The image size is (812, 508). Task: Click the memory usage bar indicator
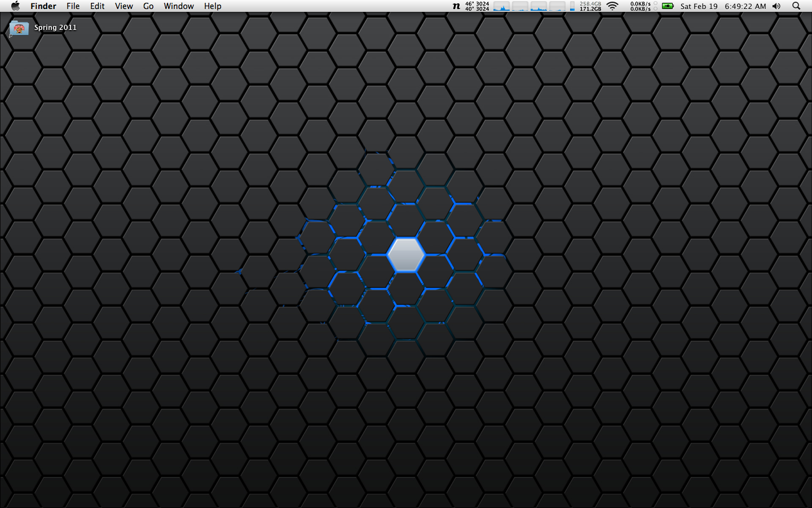tap(572, 6)
